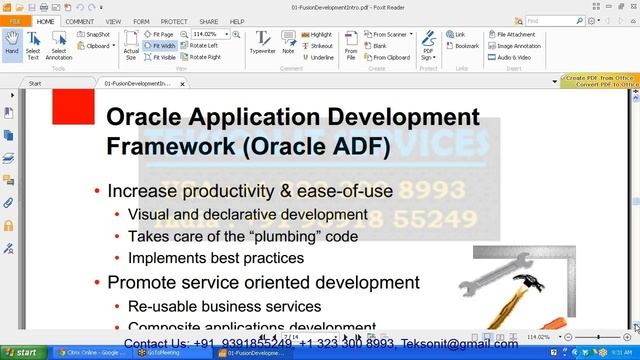This screenshot has width=640, height=360.
Task: Open the search settings gear dropdown
Action: (x=593, y=21)
